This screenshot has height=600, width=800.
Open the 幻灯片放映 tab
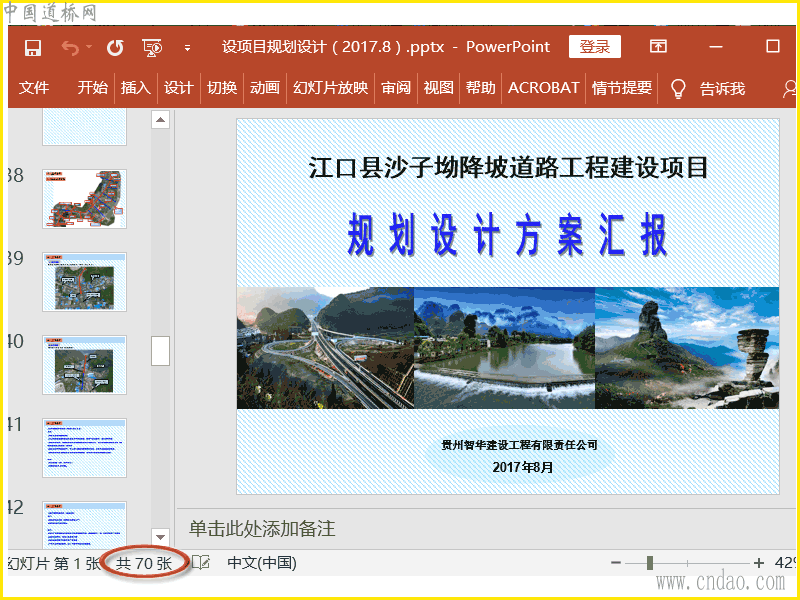[331, 88]
